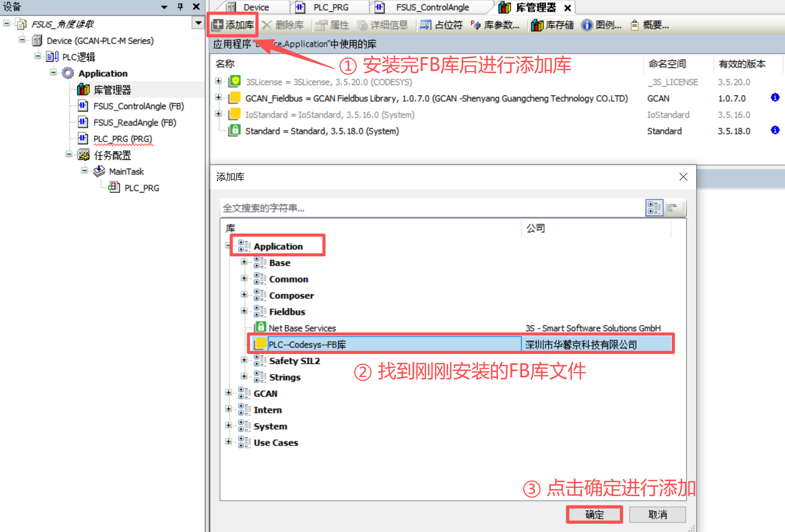Select PLC--Codesys--FB库 library row

(461, 344)
